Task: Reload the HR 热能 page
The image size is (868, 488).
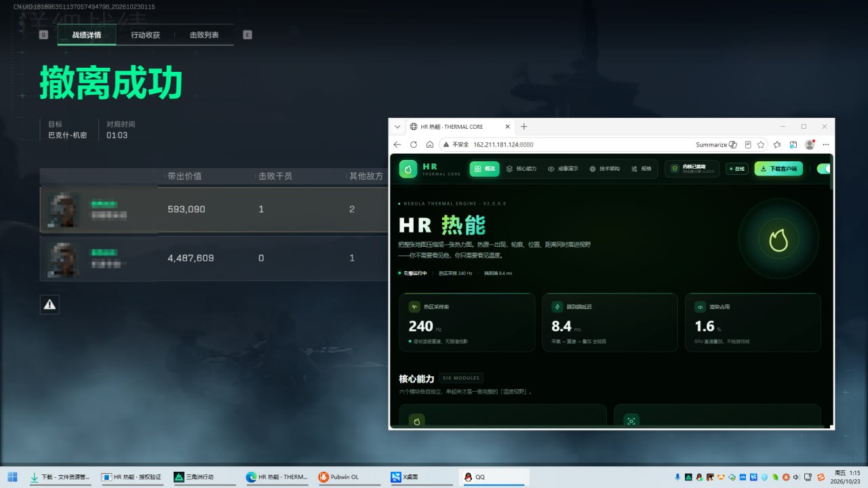Action: click(414, 144)
